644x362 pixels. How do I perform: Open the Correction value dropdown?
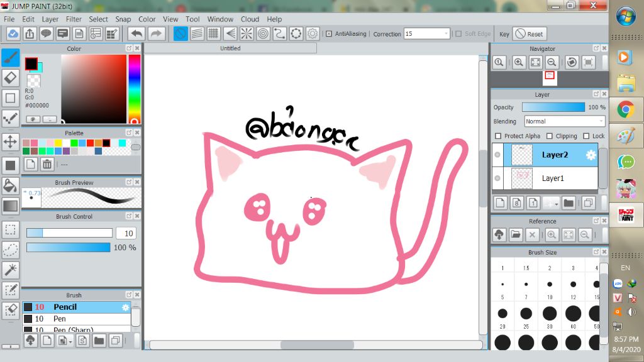pos(446,34)
